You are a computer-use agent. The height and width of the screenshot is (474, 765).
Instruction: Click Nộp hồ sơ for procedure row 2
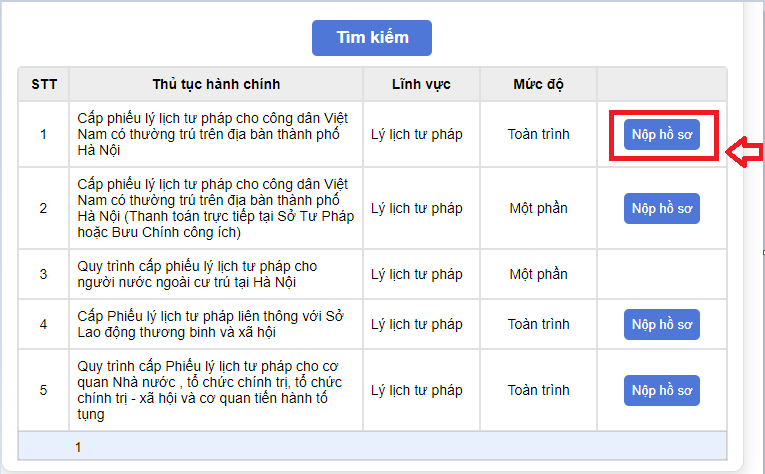click(662, 208)
